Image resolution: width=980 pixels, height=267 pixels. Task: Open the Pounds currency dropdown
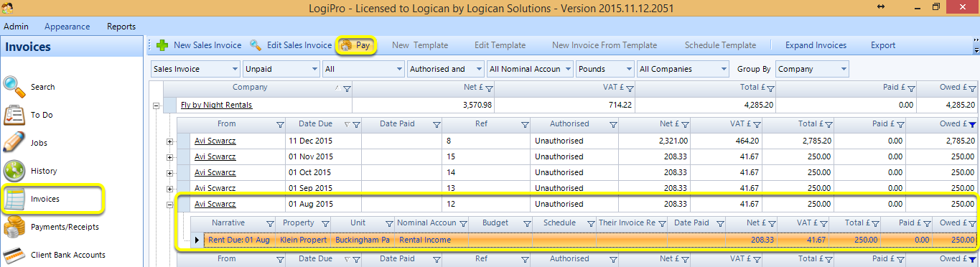pyautogui.click(x=605, y=69)
